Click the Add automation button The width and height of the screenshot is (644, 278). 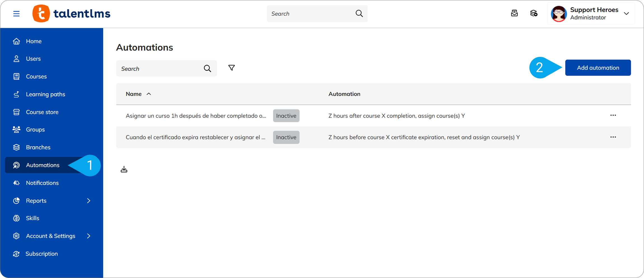coord(598,68)
